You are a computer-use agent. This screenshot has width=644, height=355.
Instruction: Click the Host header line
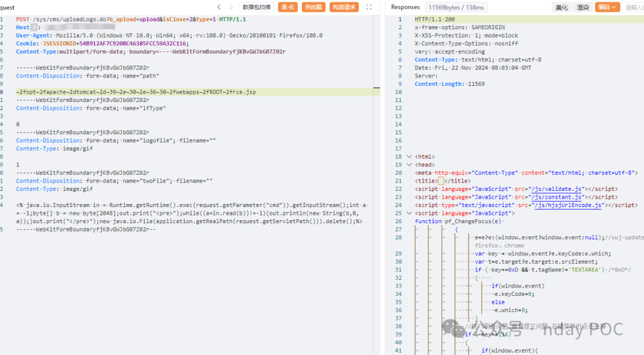click(66, 27)
